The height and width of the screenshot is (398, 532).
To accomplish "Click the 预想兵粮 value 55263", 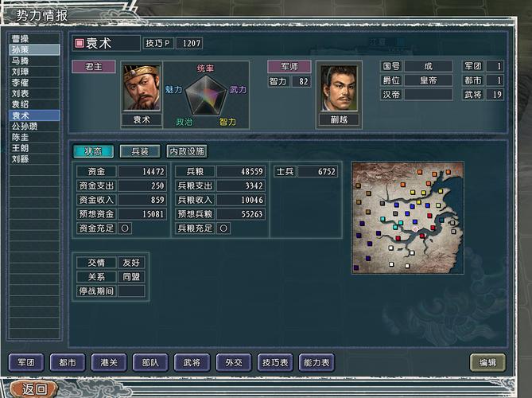I will [x=241, y=214].
